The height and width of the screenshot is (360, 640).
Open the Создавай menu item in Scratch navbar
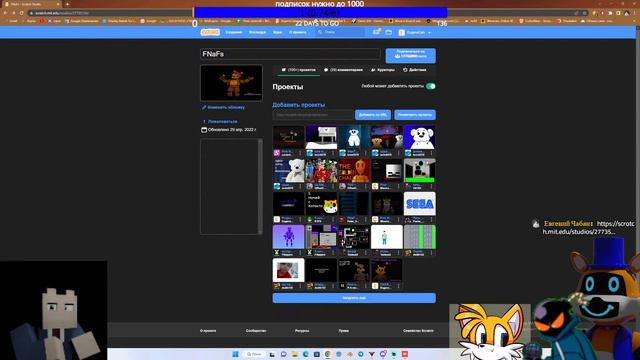234,32
